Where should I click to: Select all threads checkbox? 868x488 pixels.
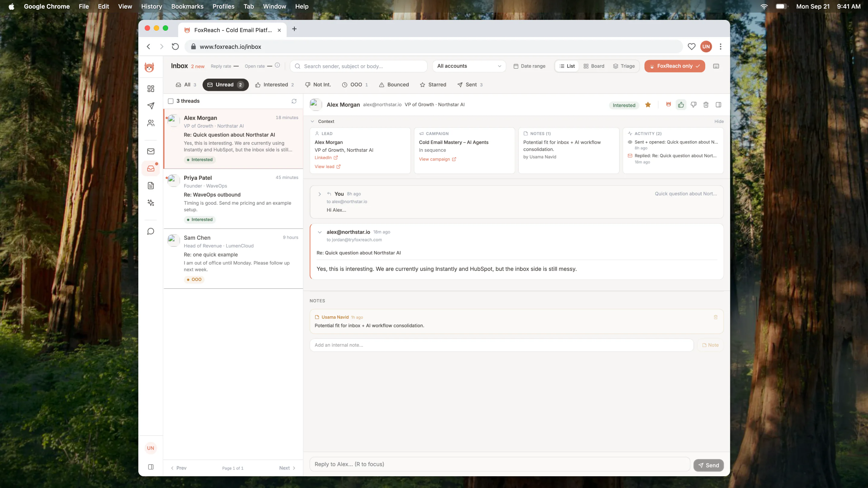click(x=171, y=101)
